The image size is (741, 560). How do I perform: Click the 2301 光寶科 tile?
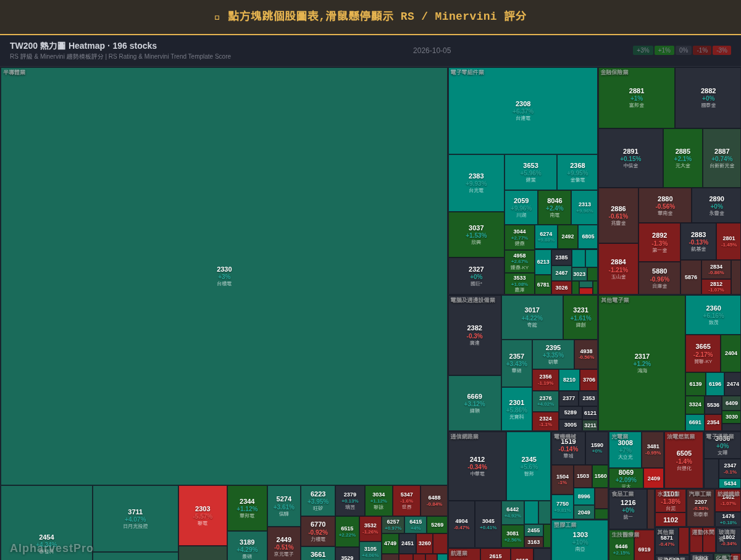(x=517, y=409)
